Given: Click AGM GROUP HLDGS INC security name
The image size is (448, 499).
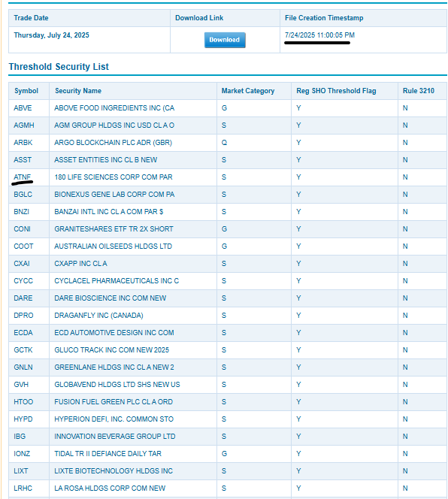Looking at the screenshot, I should pyautogui.click(x=114, y=125).
